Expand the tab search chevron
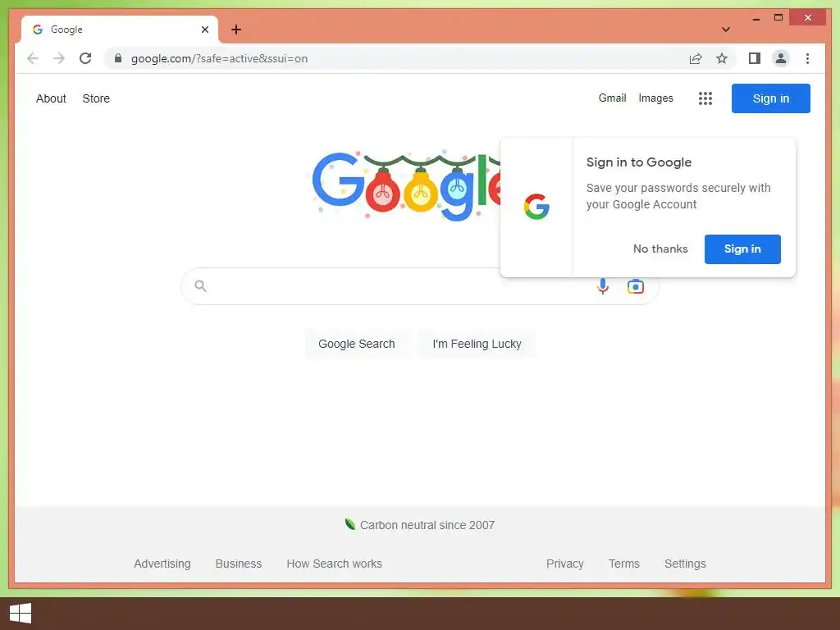 point(725,30)
